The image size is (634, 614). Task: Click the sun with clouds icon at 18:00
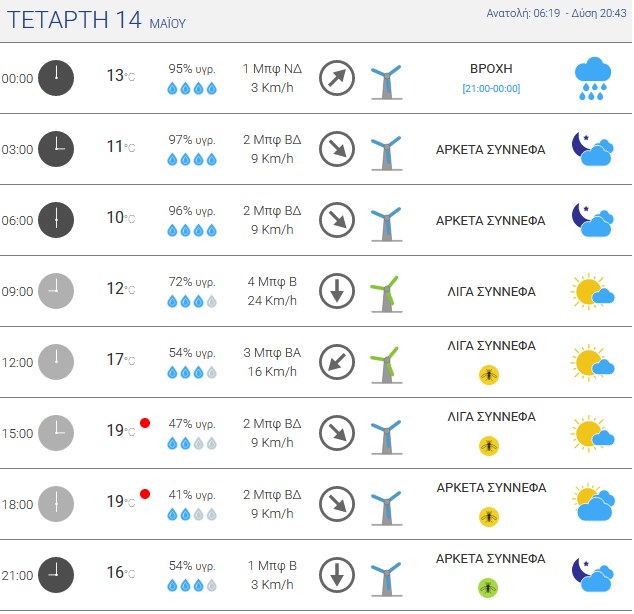[593, 502]
